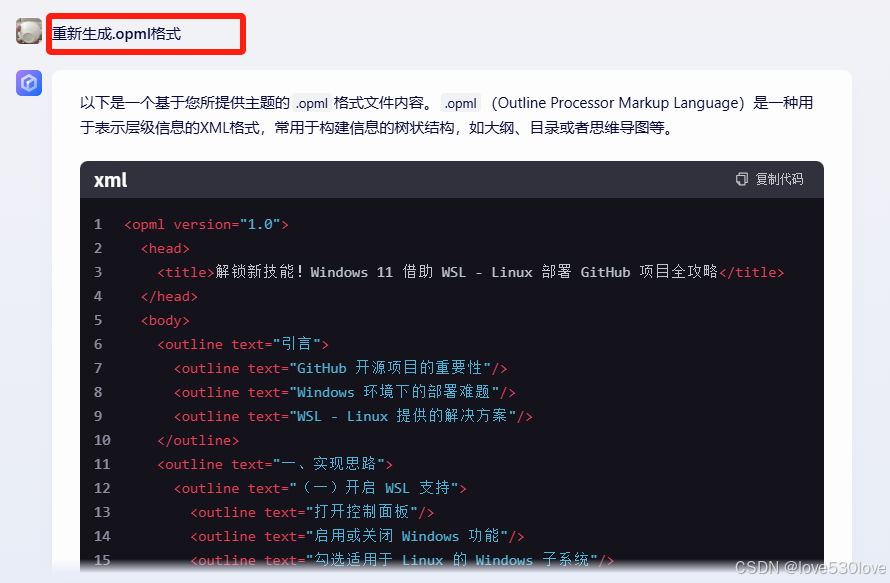Click the 复制代码 copy code button
Screen dimensions: 890x583
tap(770, 179)
